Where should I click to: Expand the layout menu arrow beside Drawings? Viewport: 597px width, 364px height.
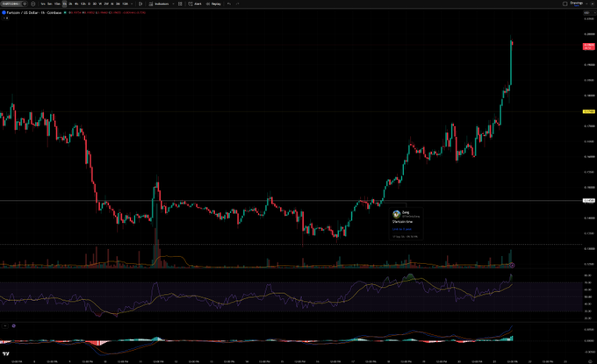(586, 4)
